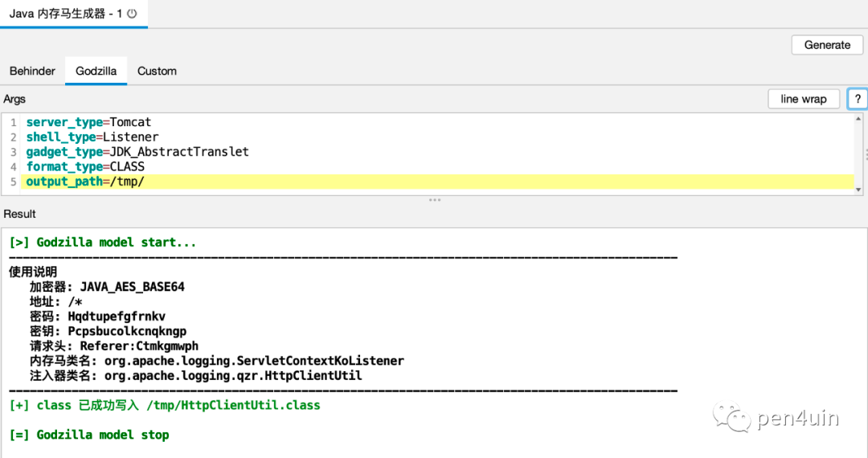The width and height of the screenshot is (868, 458).
Task: Click the "Godzilla model stop" line
Action: (x=89, y=435)
